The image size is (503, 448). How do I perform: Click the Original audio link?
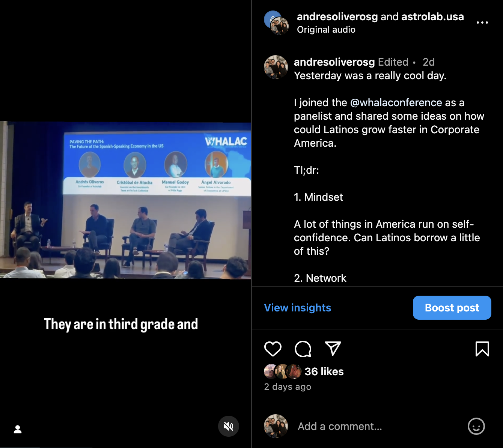point(326,30)
